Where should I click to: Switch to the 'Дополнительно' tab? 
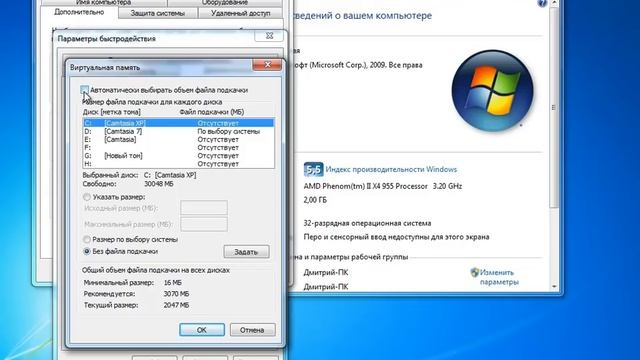click(79, 12)
